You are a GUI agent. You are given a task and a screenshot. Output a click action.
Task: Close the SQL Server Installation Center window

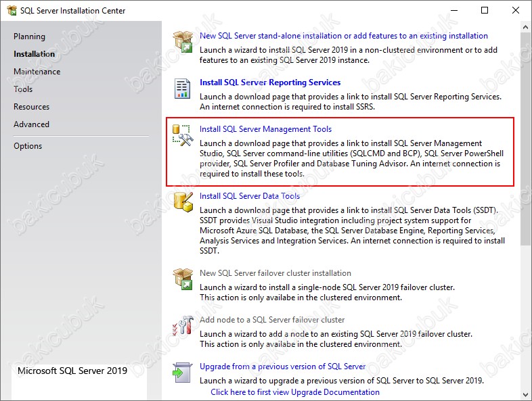(515, 11)
